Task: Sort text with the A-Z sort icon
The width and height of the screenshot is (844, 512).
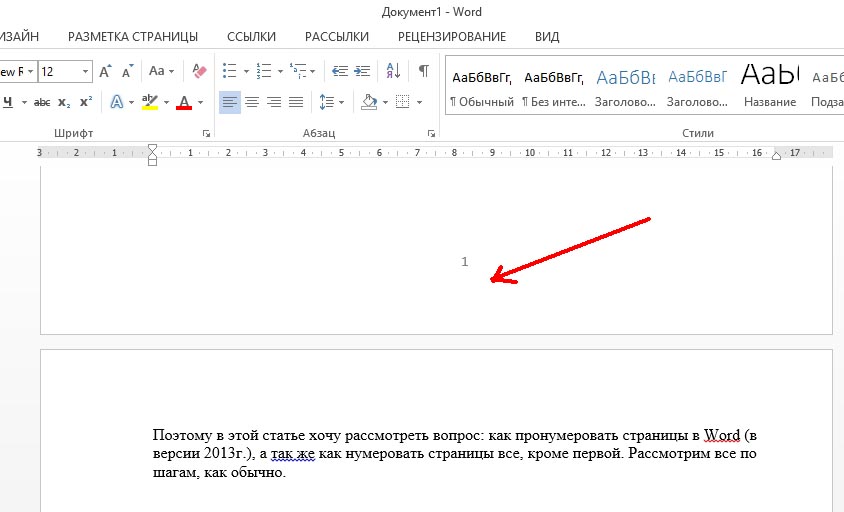Action: click(x=393, y=71)
